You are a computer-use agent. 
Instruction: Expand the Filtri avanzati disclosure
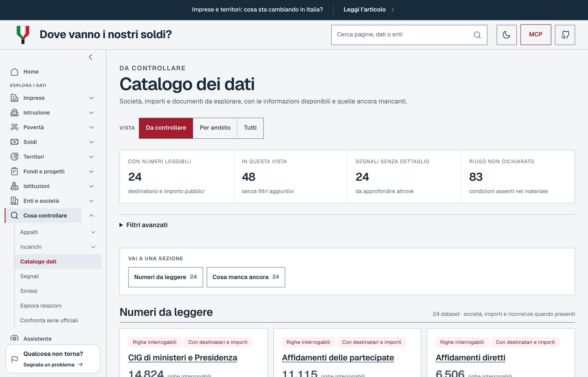click(144, 225)
